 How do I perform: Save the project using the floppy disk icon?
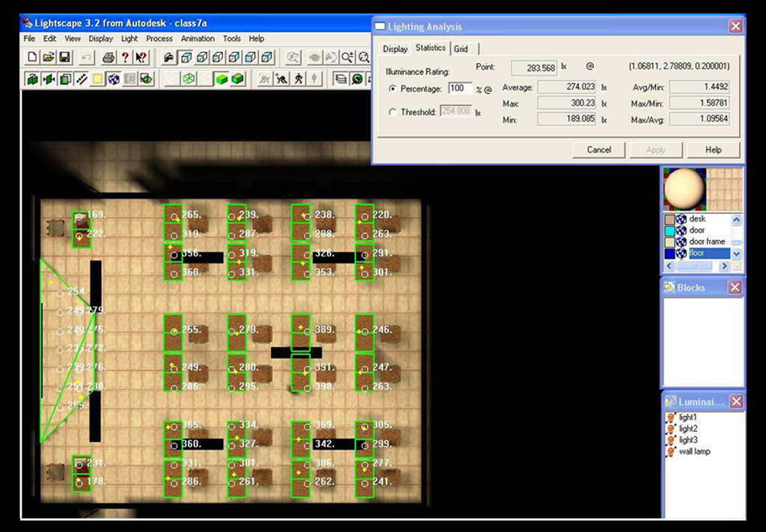[65, 57]
